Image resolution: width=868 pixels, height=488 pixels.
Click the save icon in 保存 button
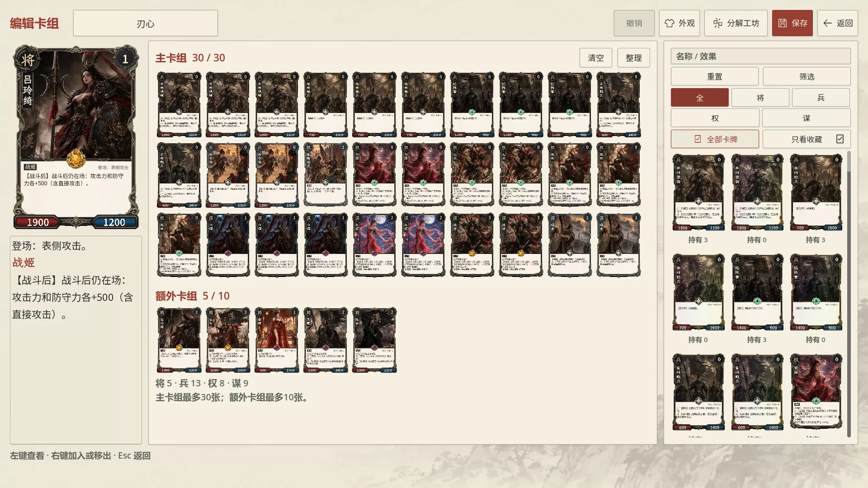click(783, 23)
